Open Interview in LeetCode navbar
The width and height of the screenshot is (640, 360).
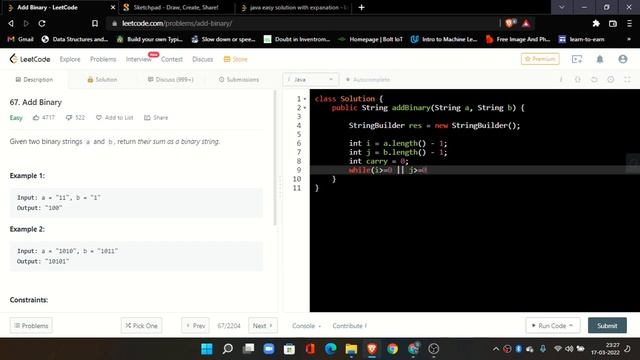[139, 59]
